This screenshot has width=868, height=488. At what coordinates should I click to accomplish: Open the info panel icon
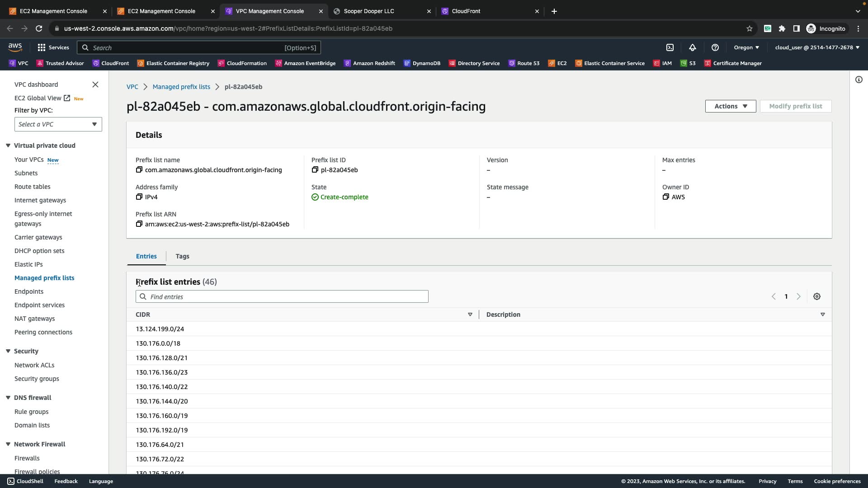[x=859, y=80]
